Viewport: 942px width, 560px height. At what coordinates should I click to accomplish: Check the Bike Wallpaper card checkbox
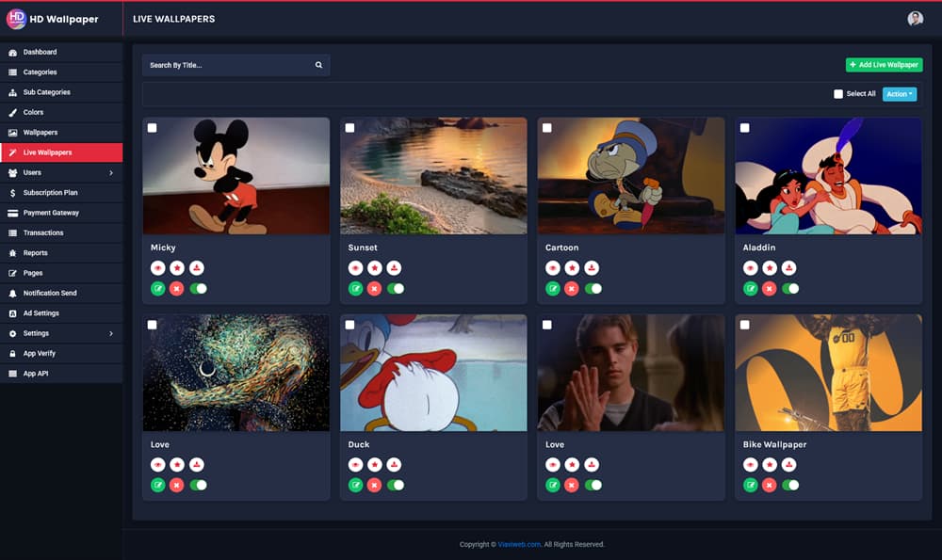coord(744,325)
